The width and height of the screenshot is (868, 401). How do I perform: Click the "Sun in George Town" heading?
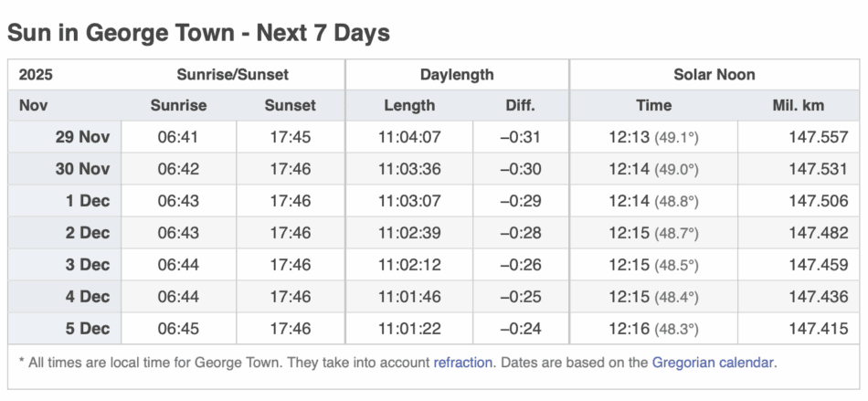point(198,34)
